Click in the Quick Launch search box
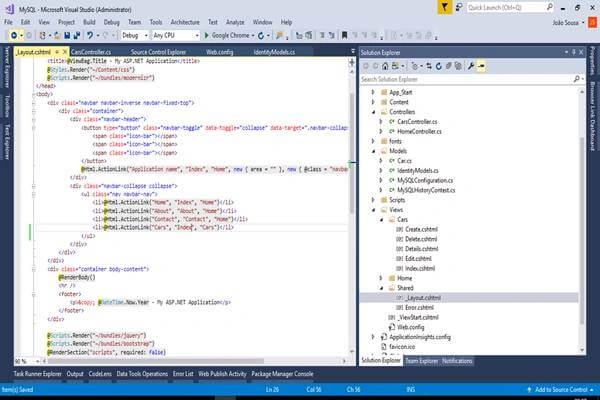 pyautogui.click(x=510, y=7)
